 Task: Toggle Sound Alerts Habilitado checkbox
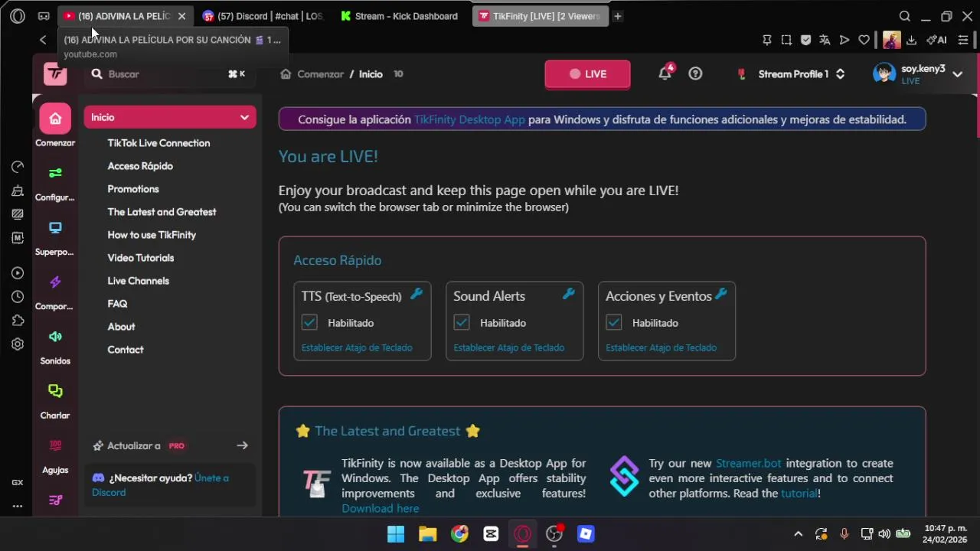pos(462,323)
